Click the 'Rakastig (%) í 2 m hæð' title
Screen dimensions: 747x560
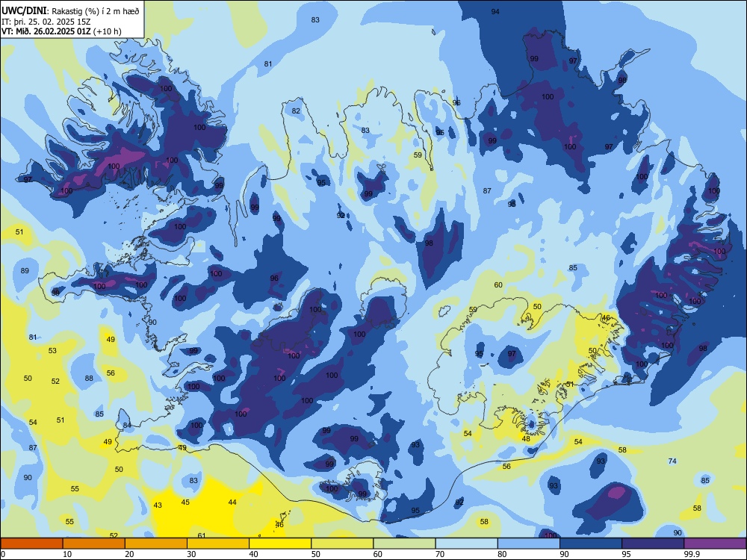click(x=96, y=11)
